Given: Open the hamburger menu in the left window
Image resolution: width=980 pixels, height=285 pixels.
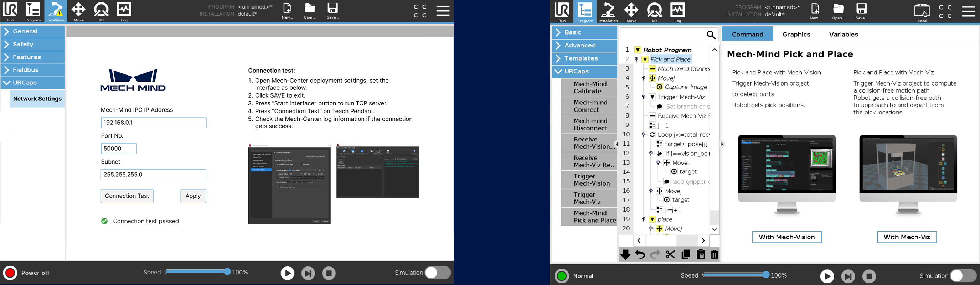Looking at the screenshot, I should tap(443, 11).
